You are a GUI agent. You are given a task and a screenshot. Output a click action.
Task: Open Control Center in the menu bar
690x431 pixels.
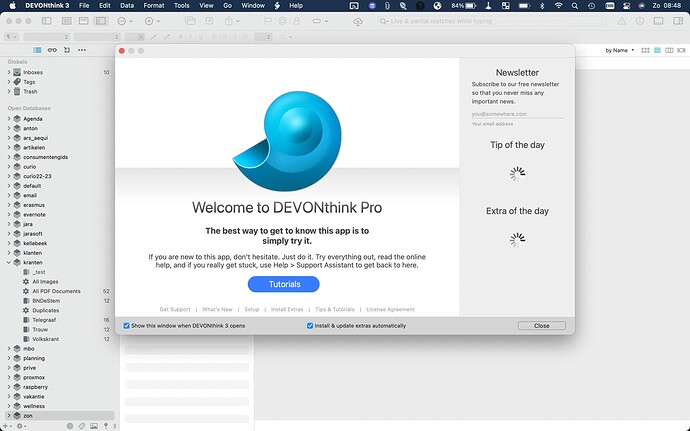[x=627, y=6]
